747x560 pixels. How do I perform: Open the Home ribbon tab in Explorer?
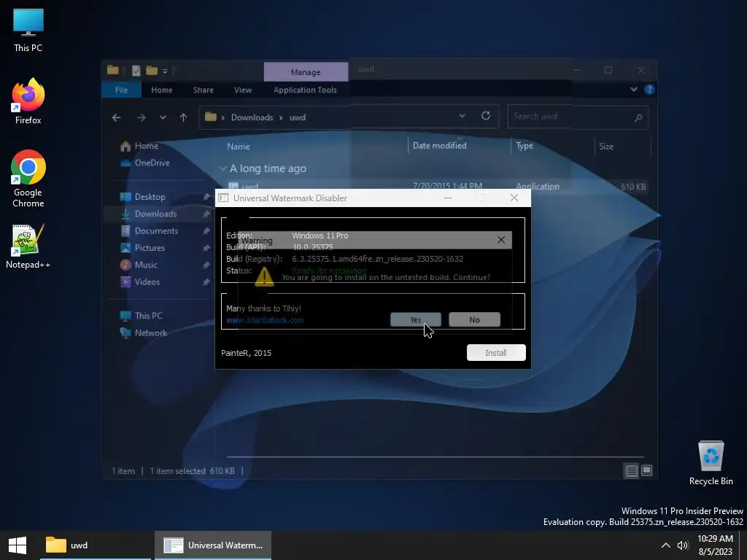(161, 90)
